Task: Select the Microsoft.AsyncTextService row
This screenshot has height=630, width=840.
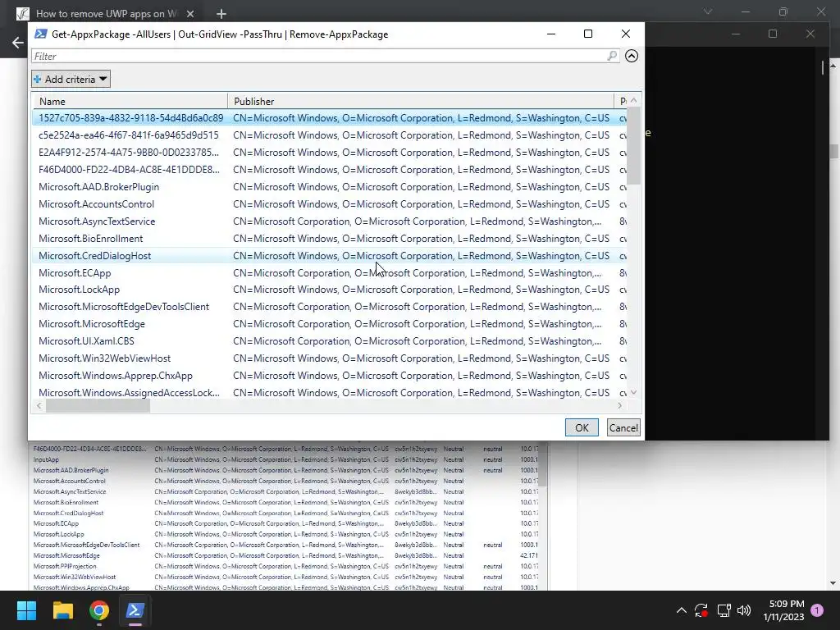Action: pos(330,221)
